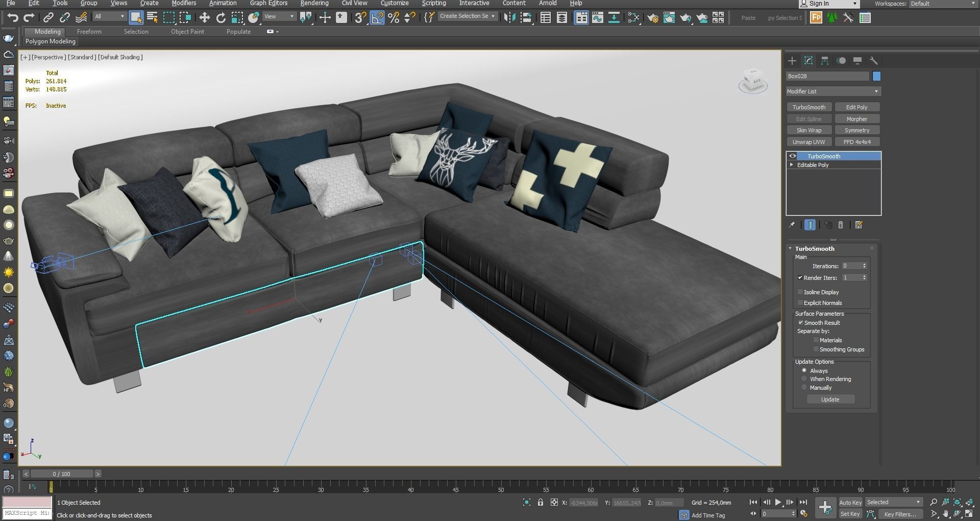
Task: Open the Graph Editors menu
Action: click(268, 3)
